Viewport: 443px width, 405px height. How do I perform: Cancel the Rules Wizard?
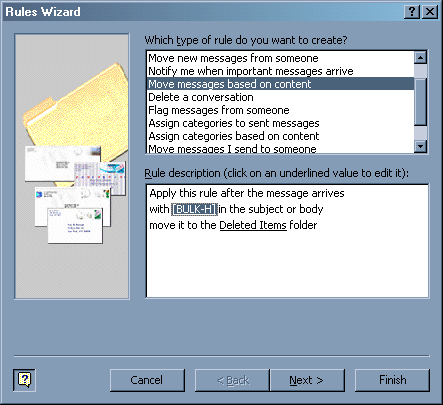(x=147, y=380)
